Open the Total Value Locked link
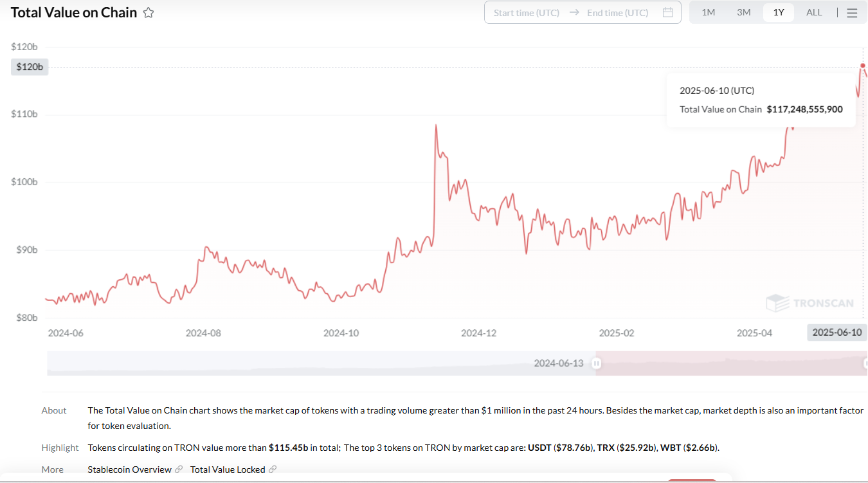The width and height of the screenshot is (868, 483). (228, 469)
